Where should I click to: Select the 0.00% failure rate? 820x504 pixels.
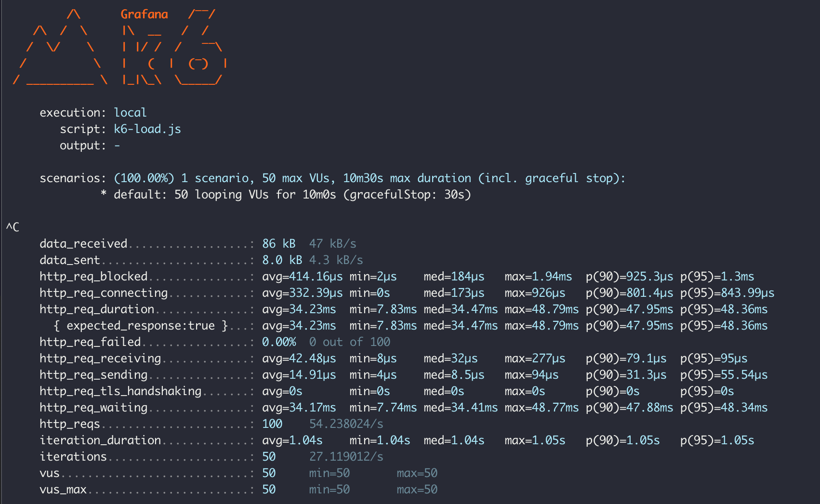[279, 342]
